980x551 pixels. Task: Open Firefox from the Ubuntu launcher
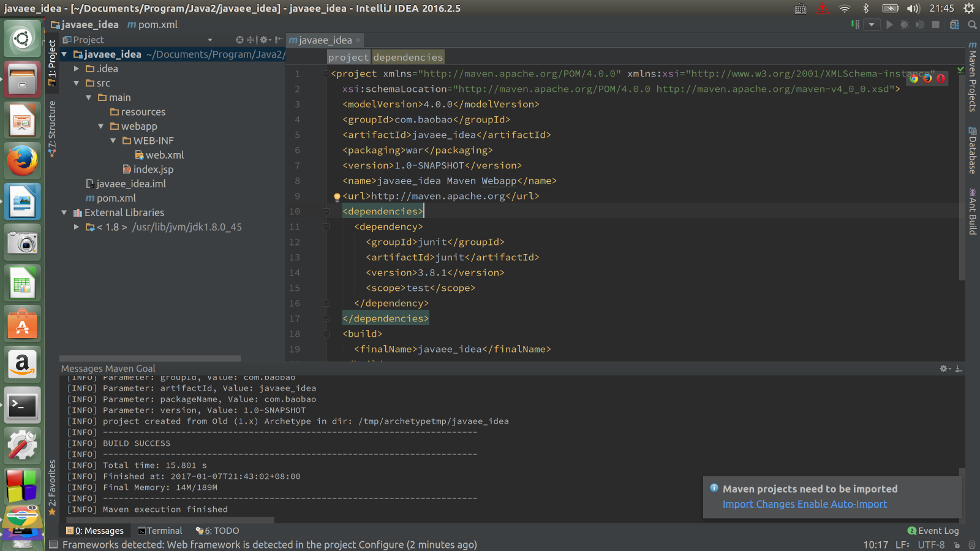point(23,161)
